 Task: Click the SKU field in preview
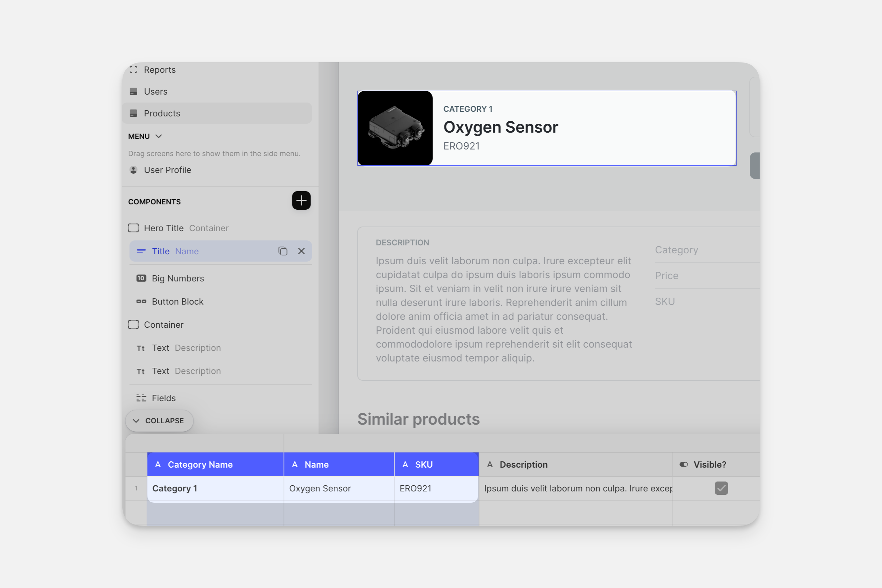click(x=707, y=302)
